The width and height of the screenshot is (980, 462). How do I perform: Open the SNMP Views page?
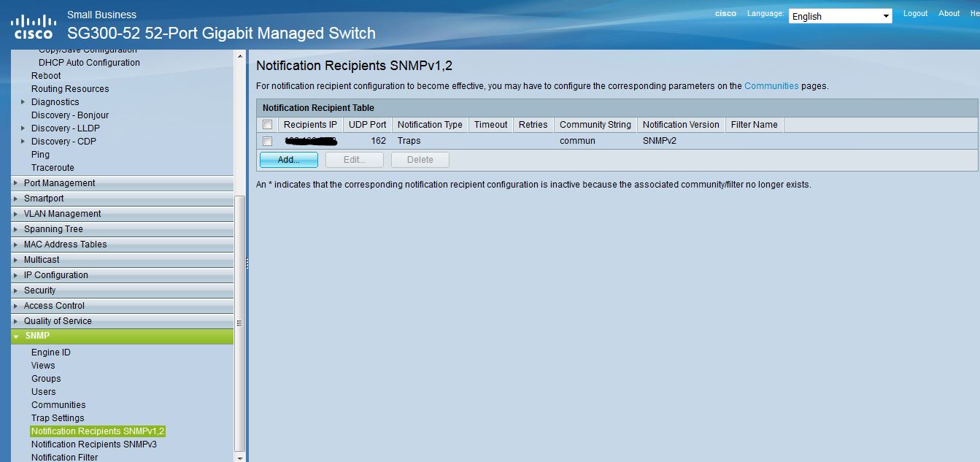click(43, 366)
